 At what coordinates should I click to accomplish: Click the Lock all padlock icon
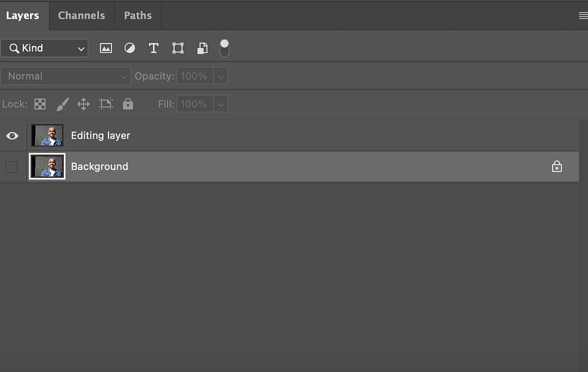click(x=128, y=104)
